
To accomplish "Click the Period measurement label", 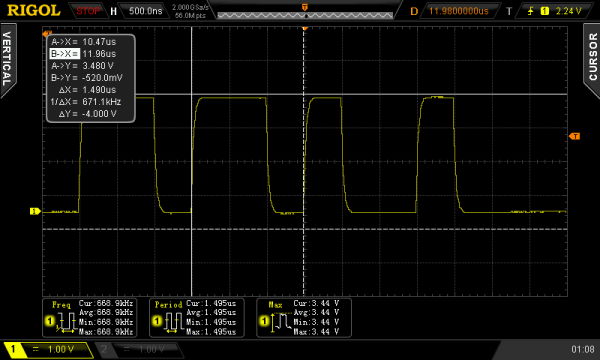I will pos(168,305).
